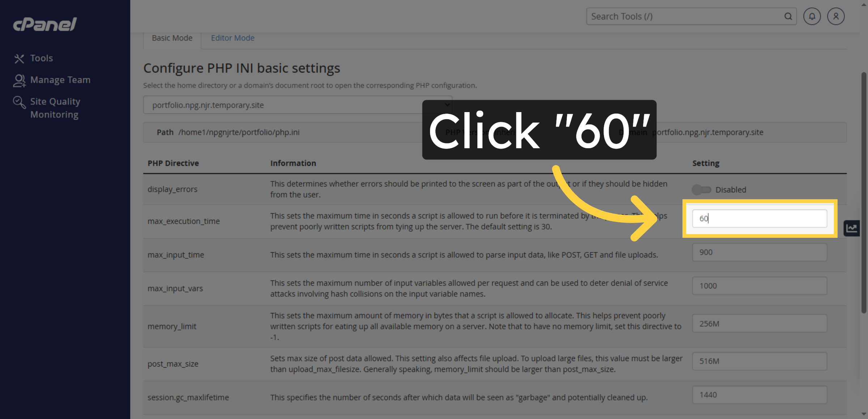Click the statistics chart side icon
Screen dimensions: 868x419
pos(851,228)
